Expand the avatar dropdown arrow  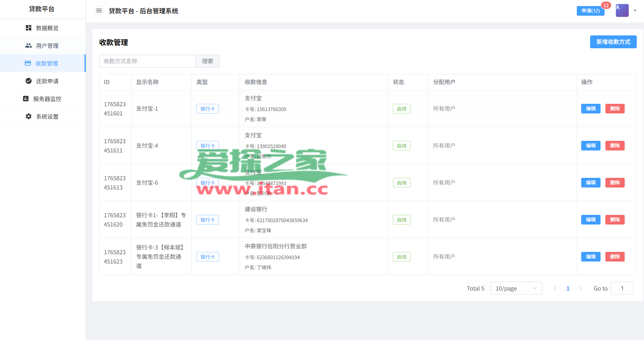635,11
